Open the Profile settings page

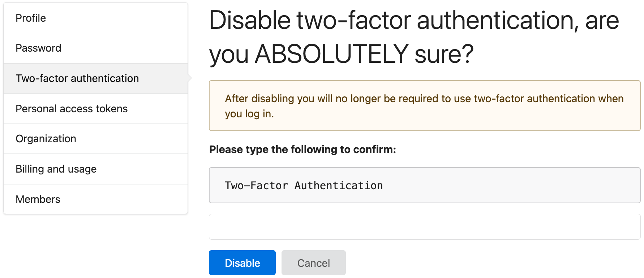(31, 18)
